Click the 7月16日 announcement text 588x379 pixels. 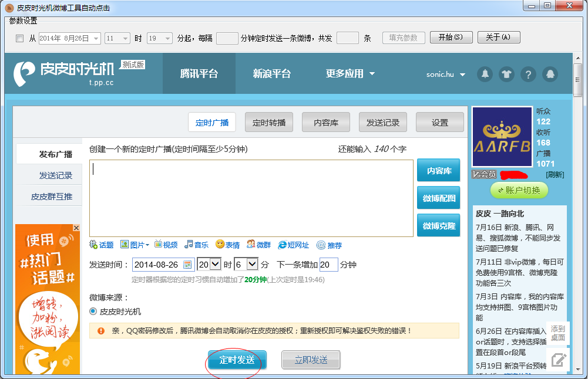[x=518, y=238]
